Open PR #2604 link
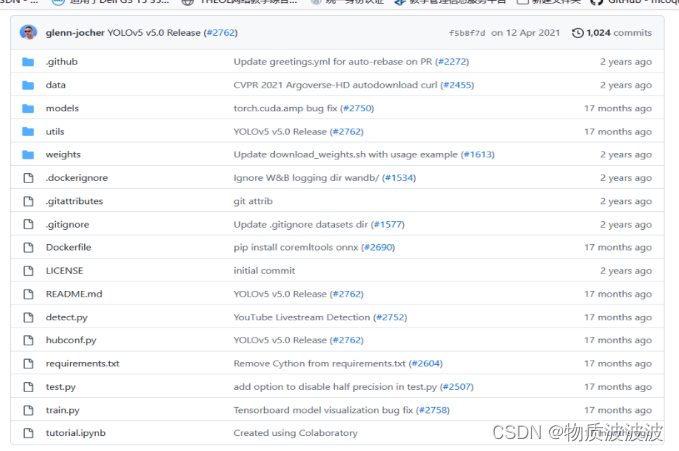 pyautogui.click(x=426, y=363)
